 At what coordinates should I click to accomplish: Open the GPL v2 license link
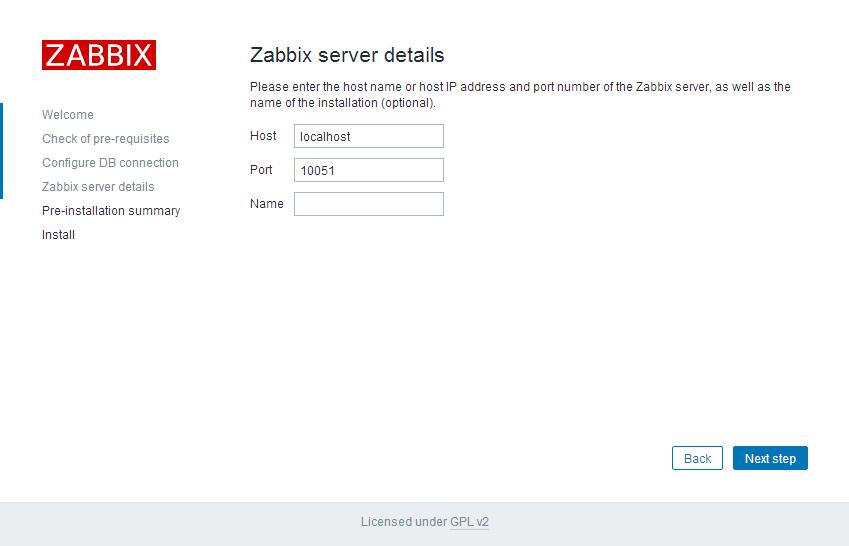pos(469,522)
